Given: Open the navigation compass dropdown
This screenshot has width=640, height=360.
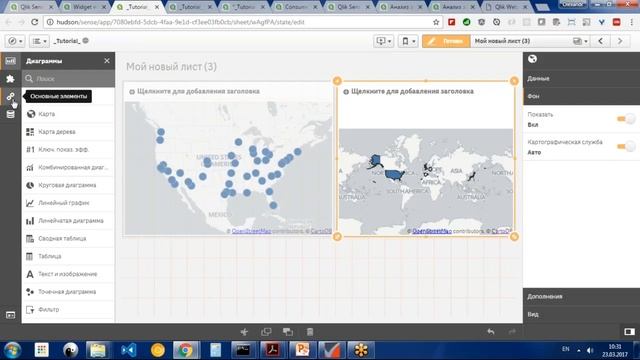Looking at the screenshot, I should [x=15, y=41].
